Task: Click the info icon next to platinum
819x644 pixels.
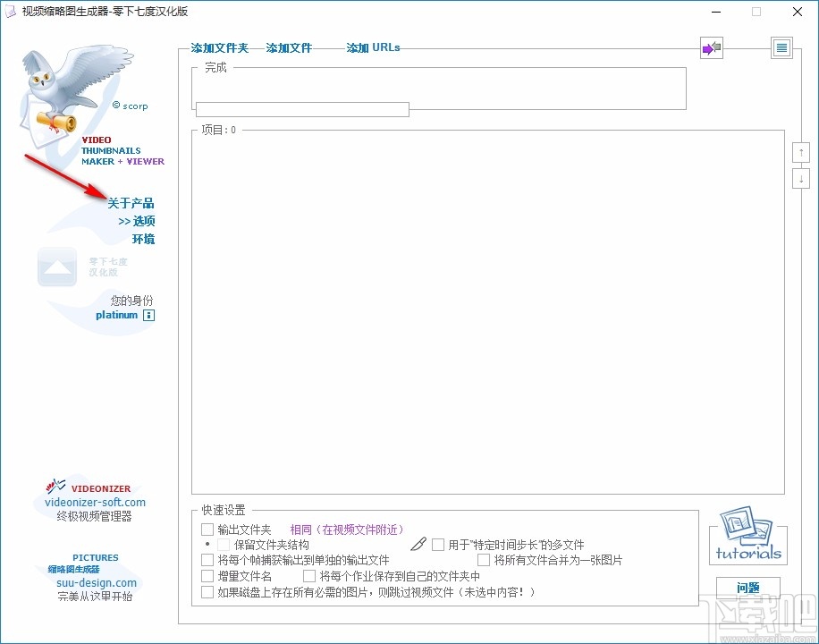Action: tap(148, 315)
